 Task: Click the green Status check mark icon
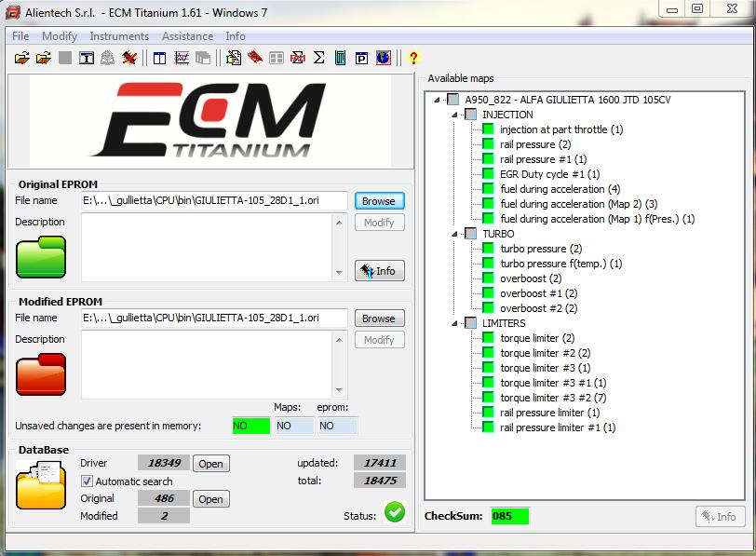coord(395,512)
